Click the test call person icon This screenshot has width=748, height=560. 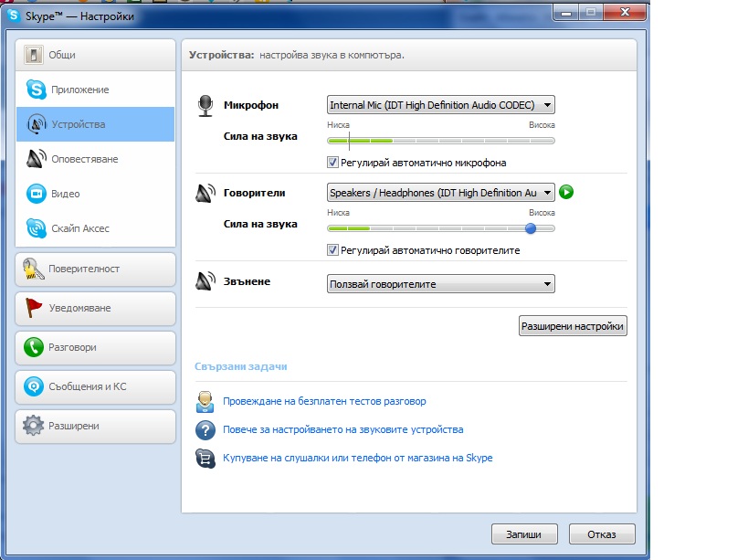205,402
